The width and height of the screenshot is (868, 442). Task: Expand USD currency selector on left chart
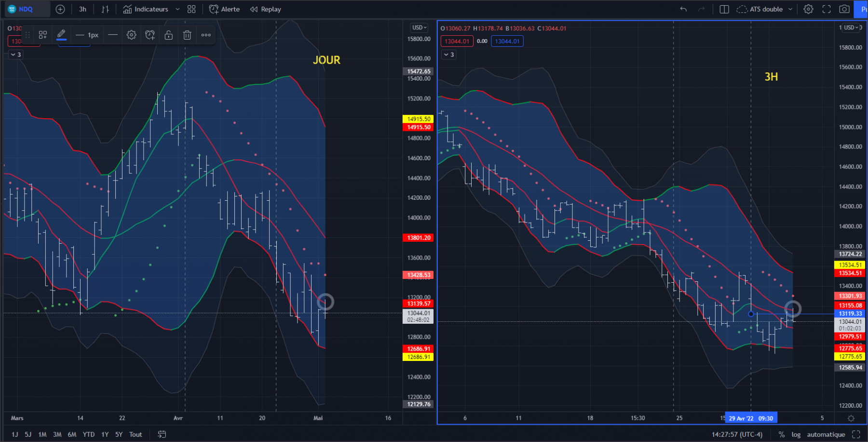[420, 28]
